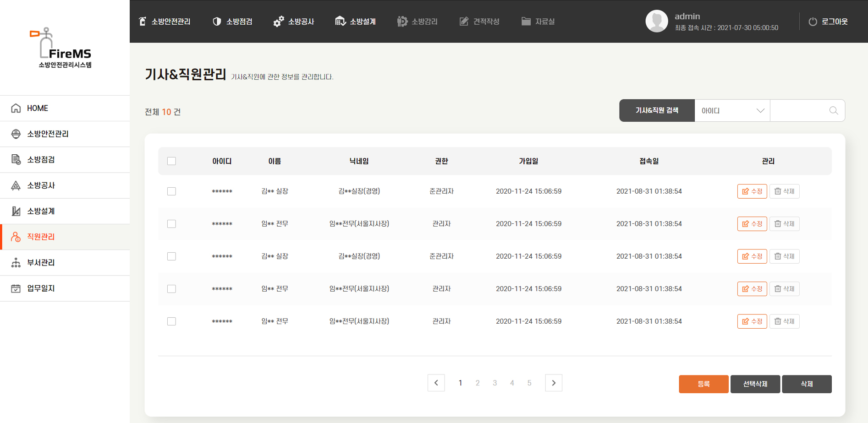This screenshot has width=868, height=423.
Task: Click the HOME house icon in sidebar
Action: click(x=16, y=108)
